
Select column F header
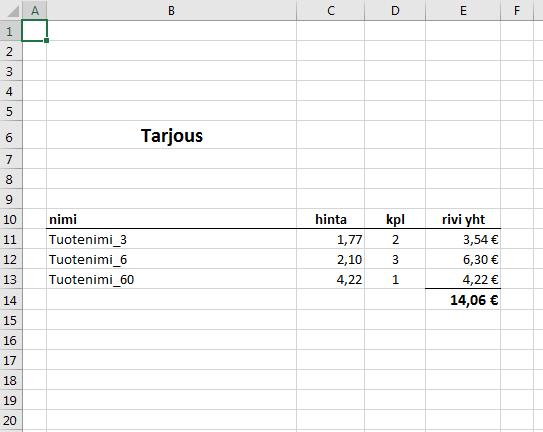pyautogui.click(x=517, y=10)
